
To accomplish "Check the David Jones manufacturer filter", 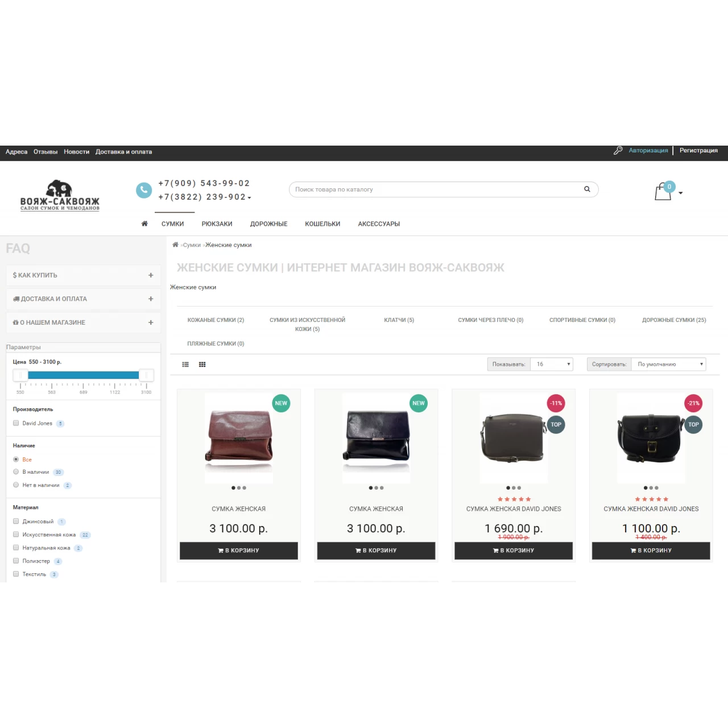I will [16, 423].
